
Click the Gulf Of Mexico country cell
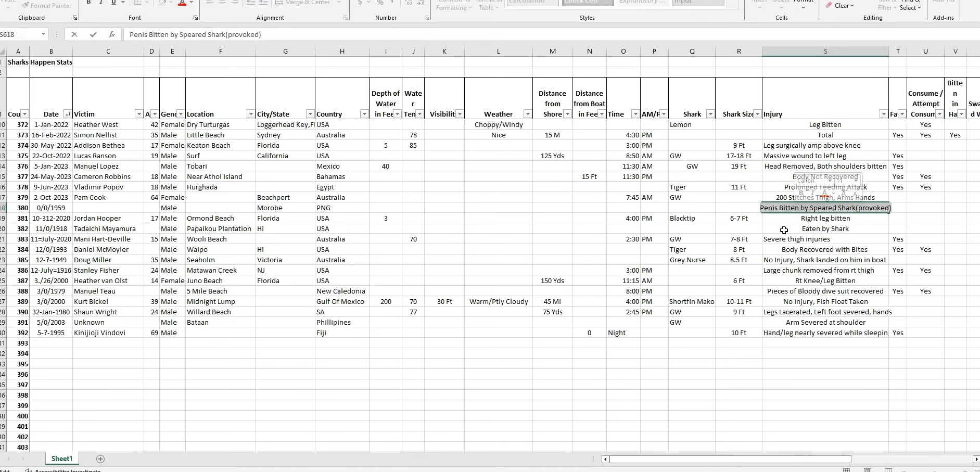click(342, 301)
